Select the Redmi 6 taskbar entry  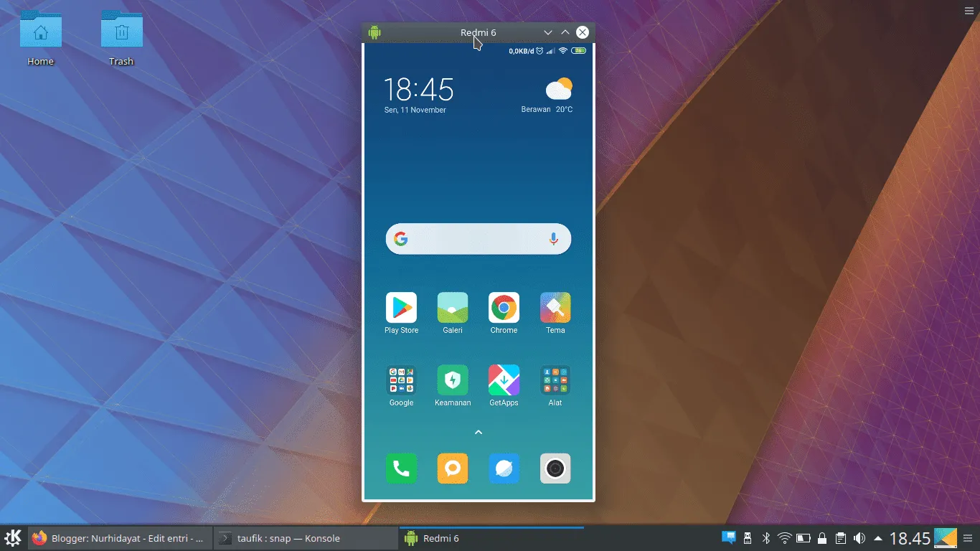click(491, 538)
